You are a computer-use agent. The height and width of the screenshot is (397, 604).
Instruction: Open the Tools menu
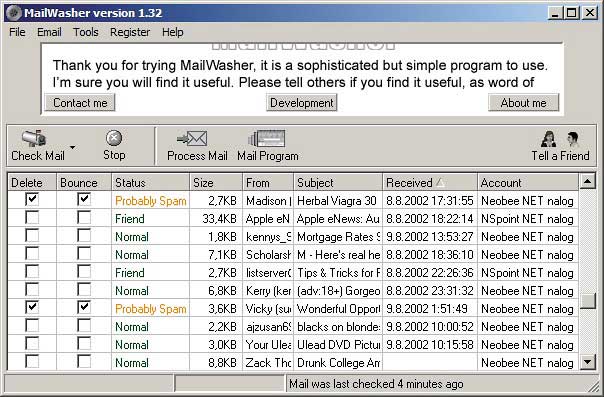pos(86,32)
